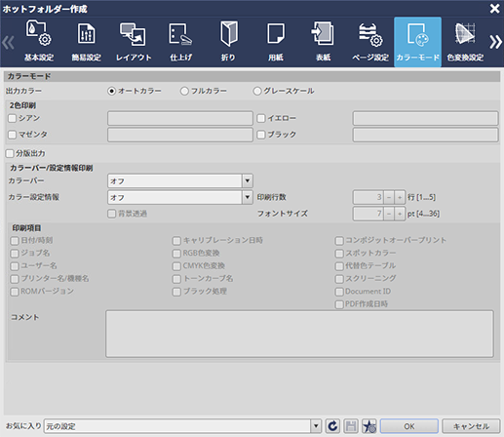Enable the シアン checkbox
504x437 pixels.
(12, 118)
